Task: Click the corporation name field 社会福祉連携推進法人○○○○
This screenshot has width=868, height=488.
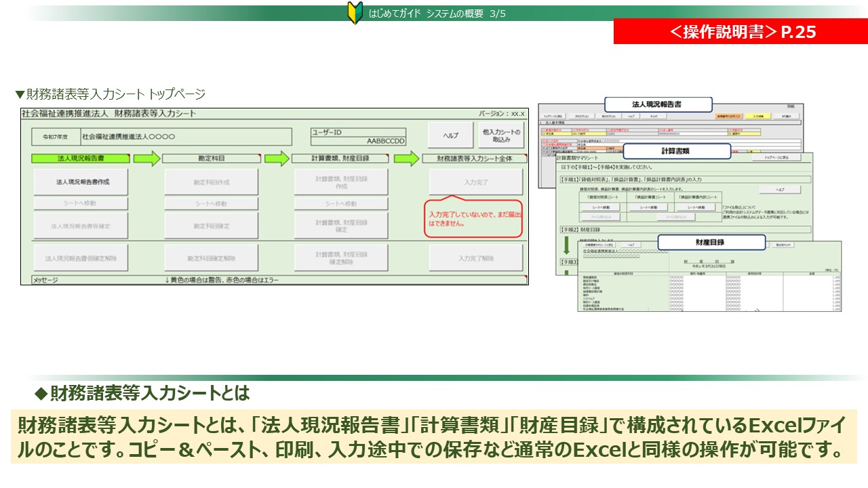Action: click(186, 137)
